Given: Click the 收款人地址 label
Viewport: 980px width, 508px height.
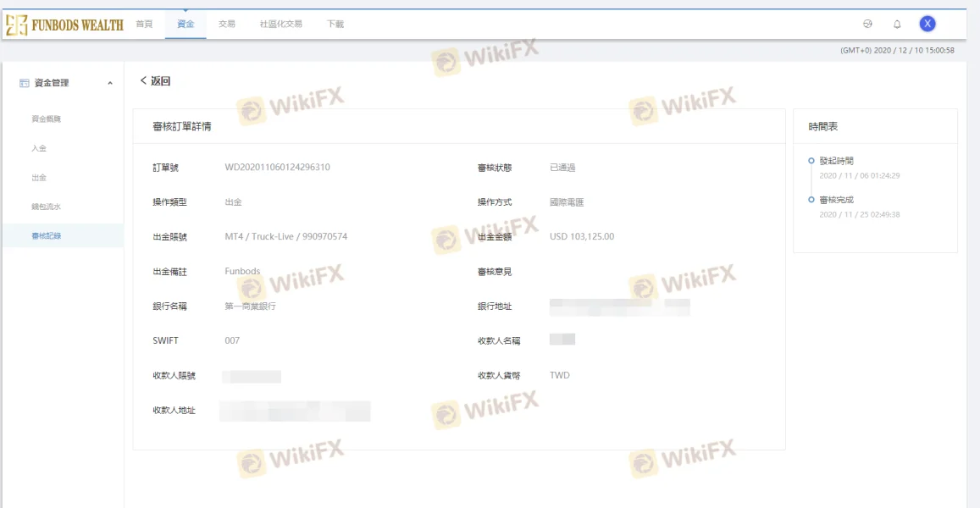Looking at the screenshot, I should click(x=174, y=410).
